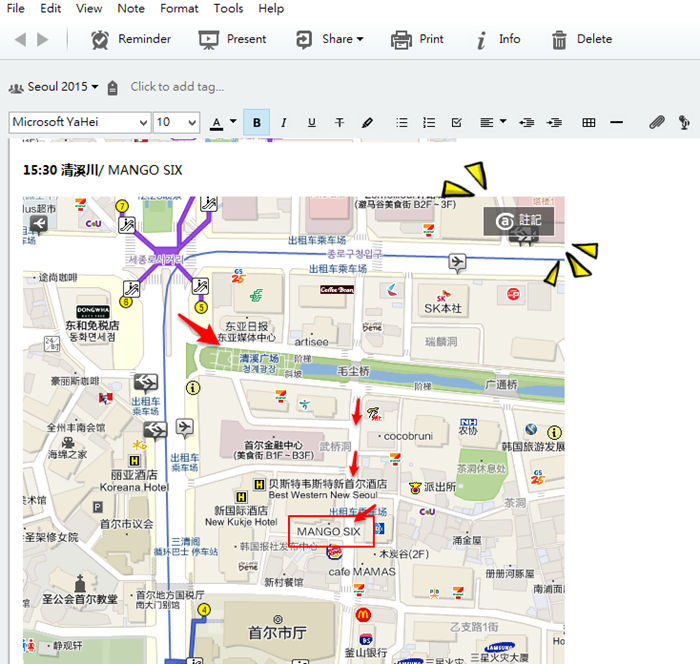Record audio with microphone icon
This screenshot has width=700, height=664.
(683, 122)
